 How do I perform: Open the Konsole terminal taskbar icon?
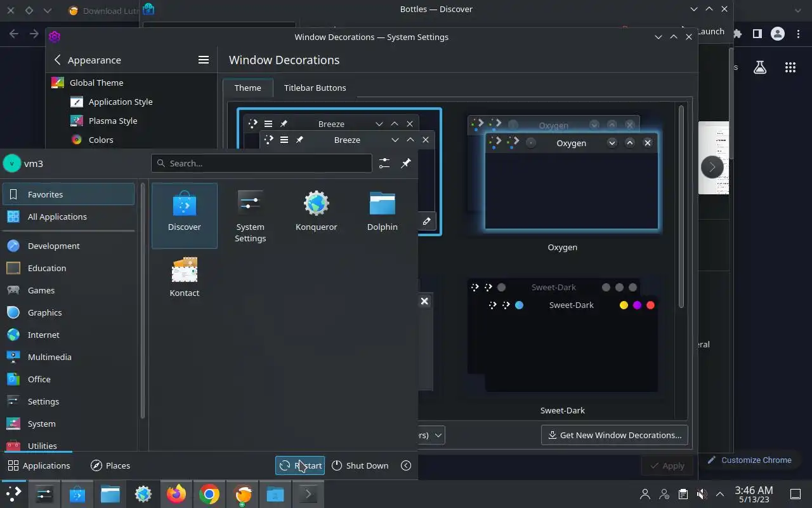coord(308,494)
